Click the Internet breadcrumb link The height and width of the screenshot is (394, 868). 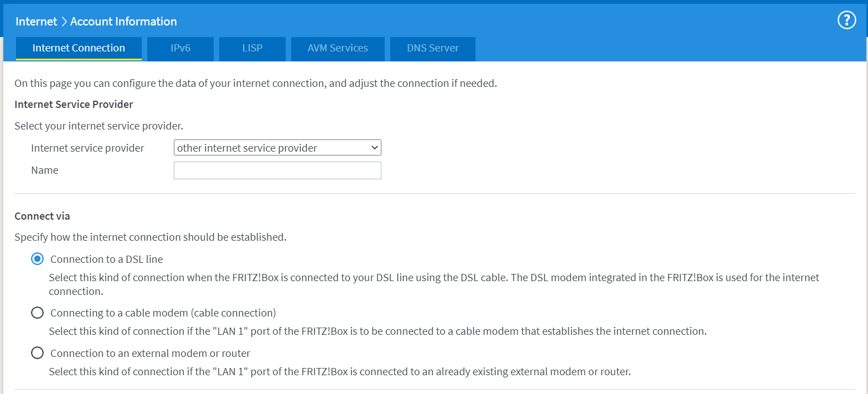pos(36,22)
